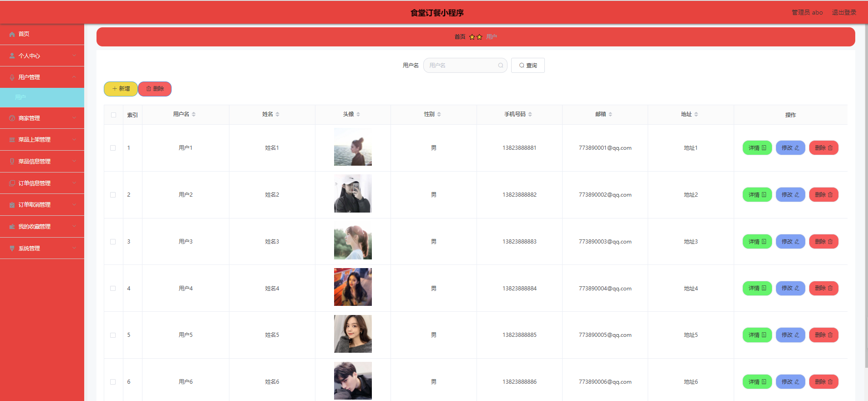868x401 pixels.
Task: Click the 订单信息管理 sidebar icon
Action: (x=12, y=183)
